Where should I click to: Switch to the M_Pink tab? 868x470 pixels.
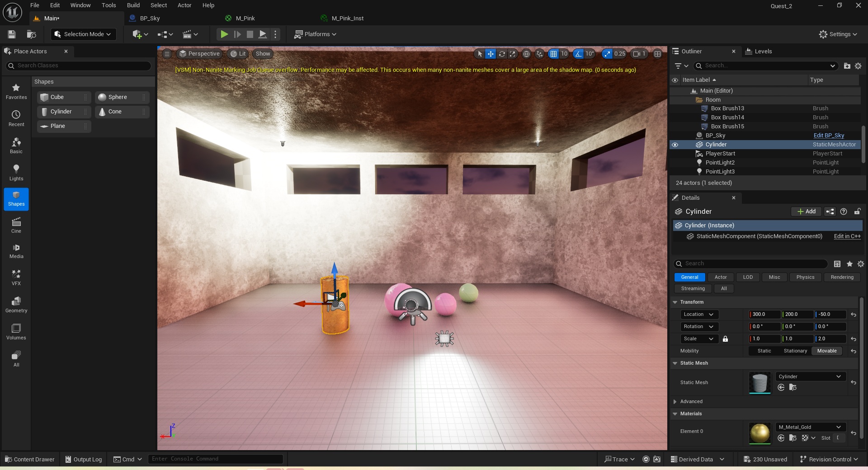(x=245, y=19)
